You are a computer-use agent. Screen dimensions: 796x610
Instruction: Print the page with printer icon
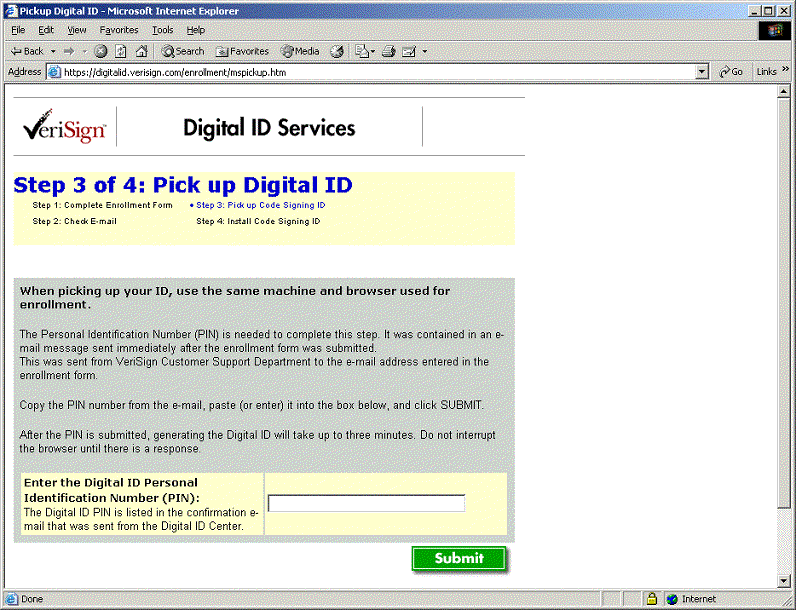coord(389,51)
